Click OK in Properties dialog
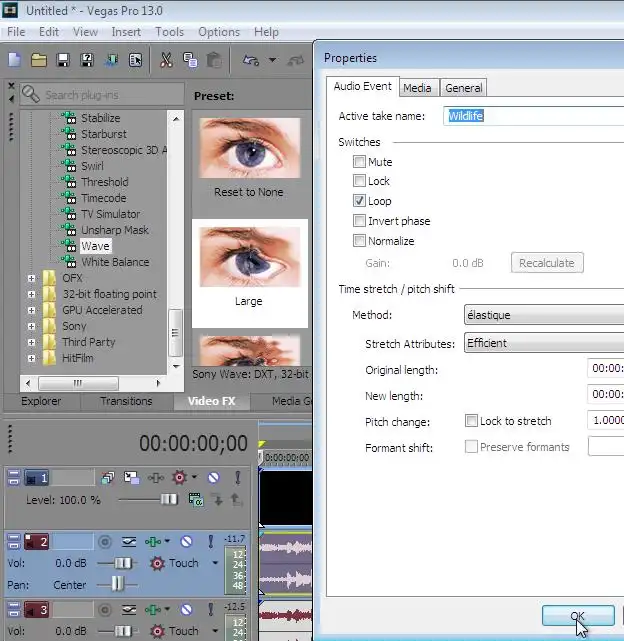The width and height of the screenshot is (624, 641). point(578,616)
